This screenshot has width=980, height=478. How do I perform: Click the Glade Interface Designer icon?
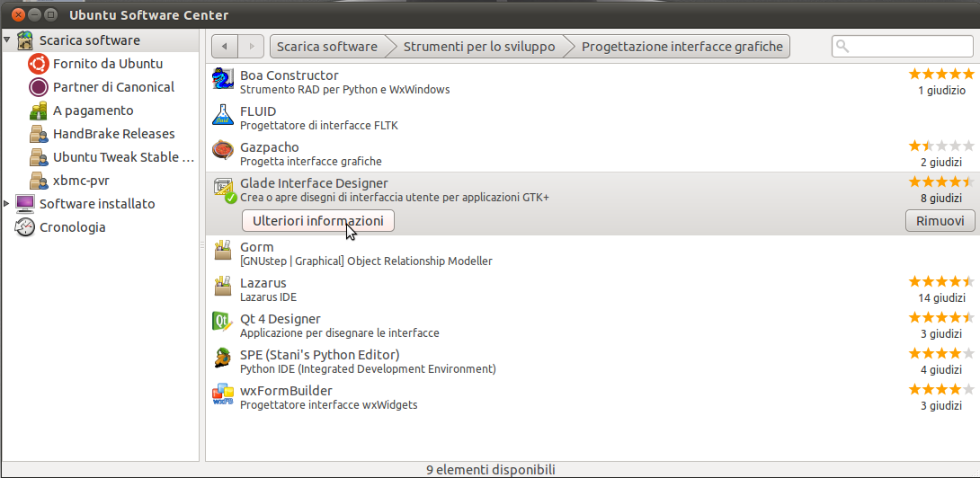[x=224, y=190]
